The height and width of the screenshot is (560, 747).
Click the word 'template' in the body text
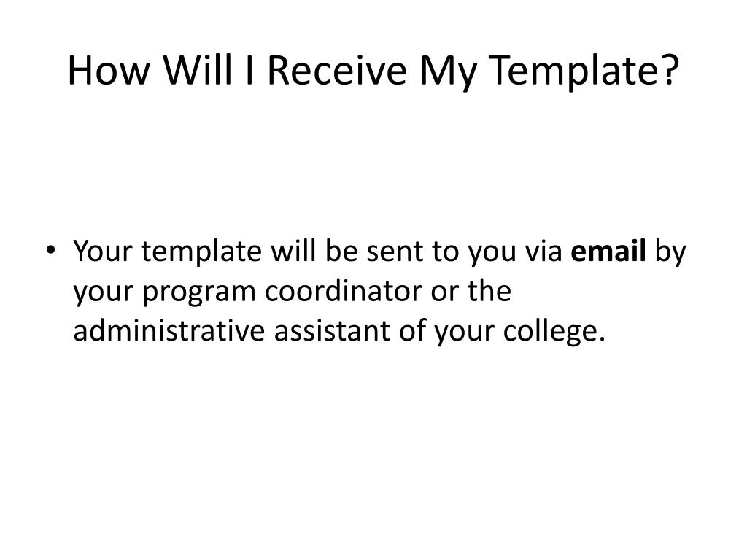201,253
